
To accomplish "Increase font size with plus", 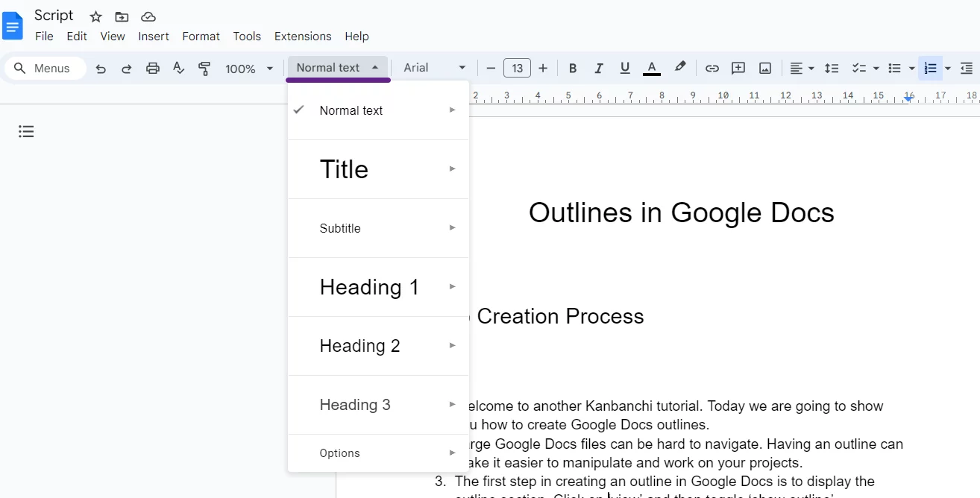I will [x=543, y=69].
